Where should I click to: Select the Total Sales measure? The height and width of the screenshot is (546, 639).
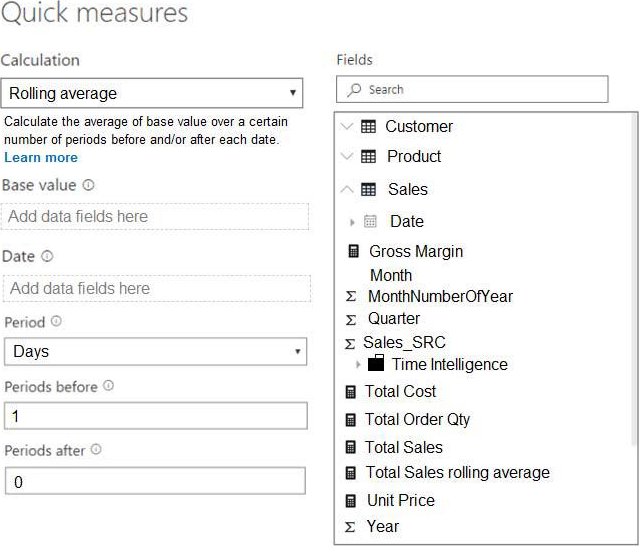click(403, 447)
